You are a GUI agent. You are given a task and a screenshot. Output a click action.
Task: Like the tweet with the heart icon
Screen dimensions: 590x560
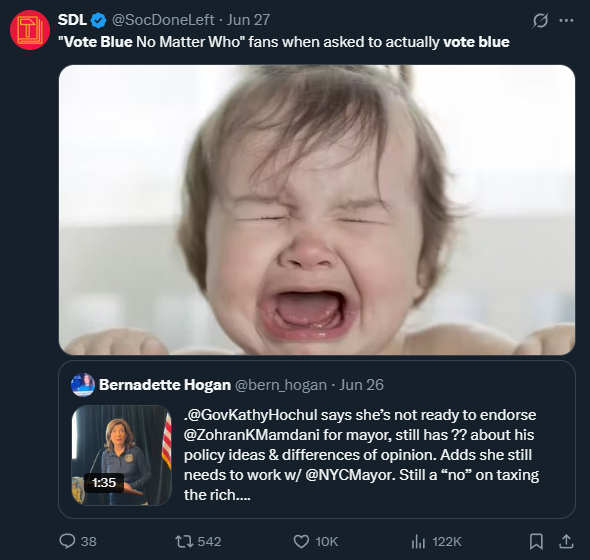coord(301,542)
